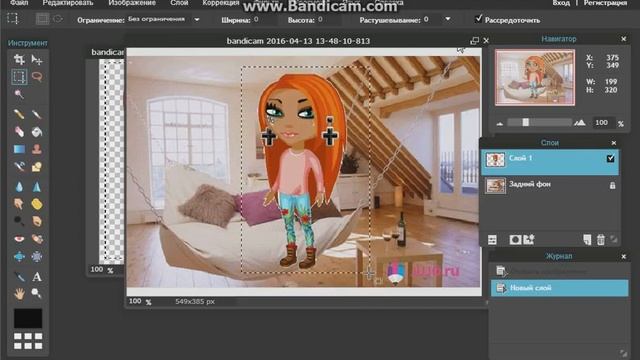The image size is (640, 360).
Task: Open the Редактировать menu
Action: coord(68,3)
